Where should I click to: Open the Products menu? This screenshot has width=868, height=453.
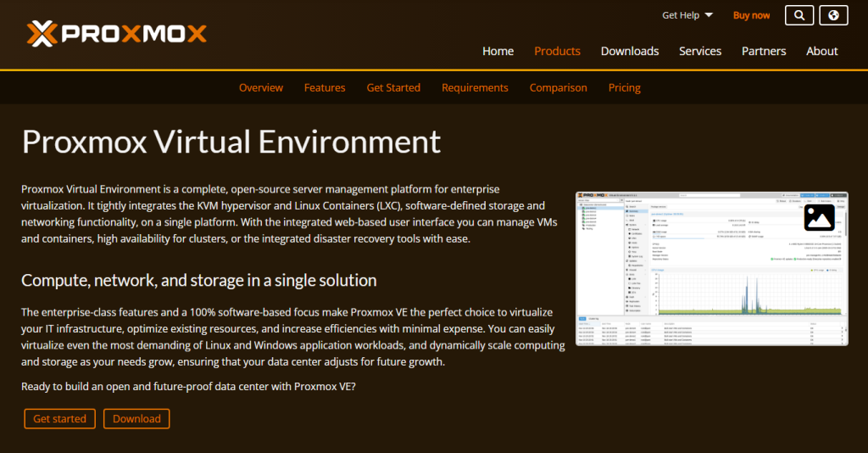[x=557, y=51]
